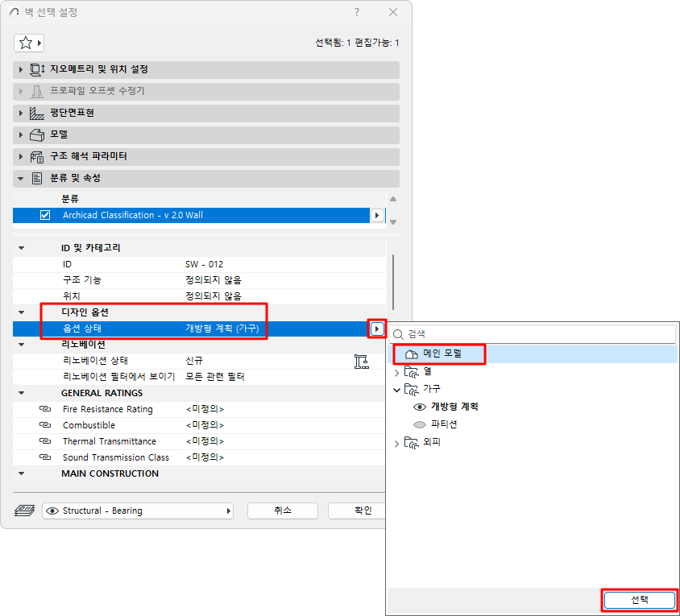Image resolution: width=680 pixels, height=616 pixels.
Task: Click the link icon next to Combustible
Action: (45, 425)
